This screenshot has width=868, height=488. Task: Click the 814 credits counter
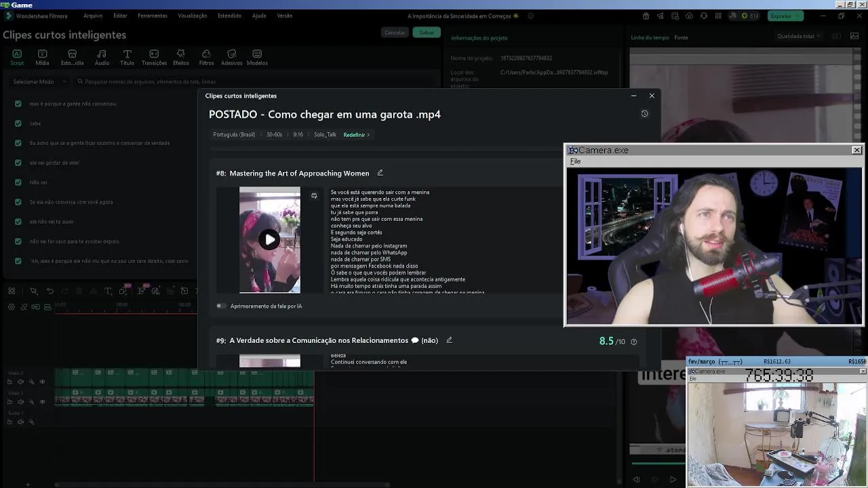[749, 16]
